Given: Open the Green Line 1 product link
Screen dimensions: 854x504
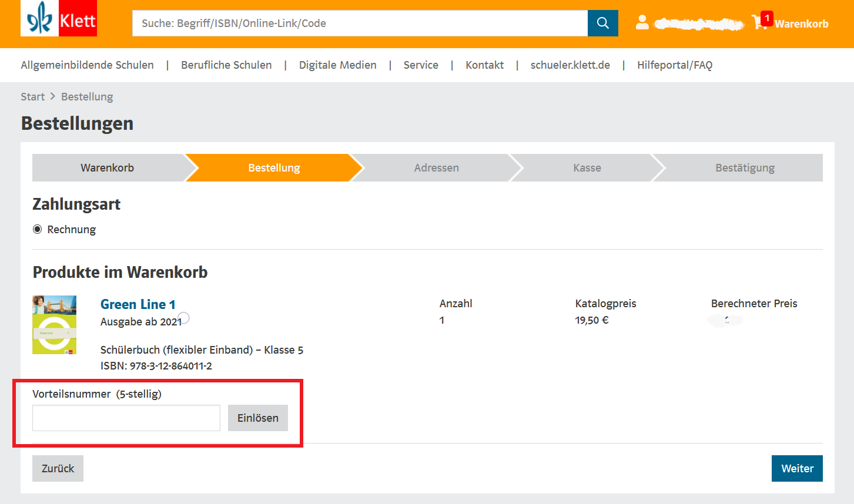Looking at the screenshot, I should [x=138, y=304].
